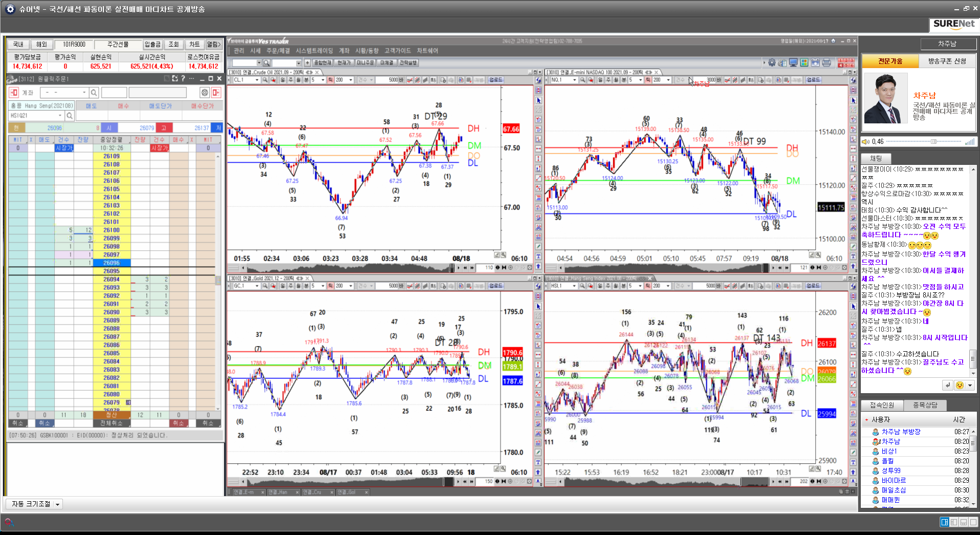The width and height of the screenshot is (980, 535).
Task: Open the CL.1 symbol dropdown on Crude chart
Action: click(x=257, y=80)
